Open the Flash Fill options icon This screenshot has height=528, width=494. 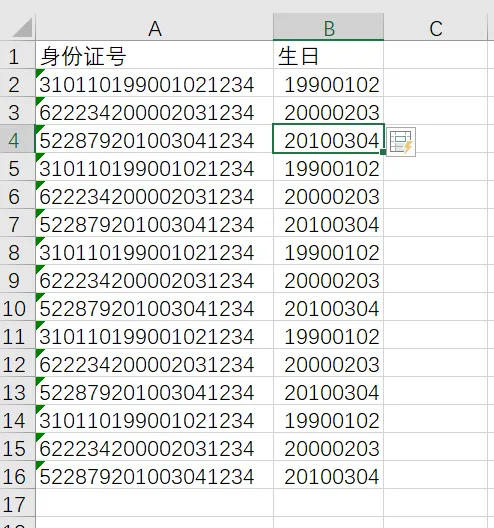[401, 142]
